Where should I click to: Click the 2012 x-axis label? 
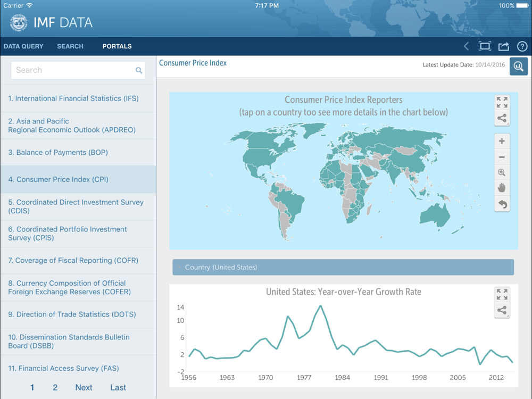pos(496,378)
